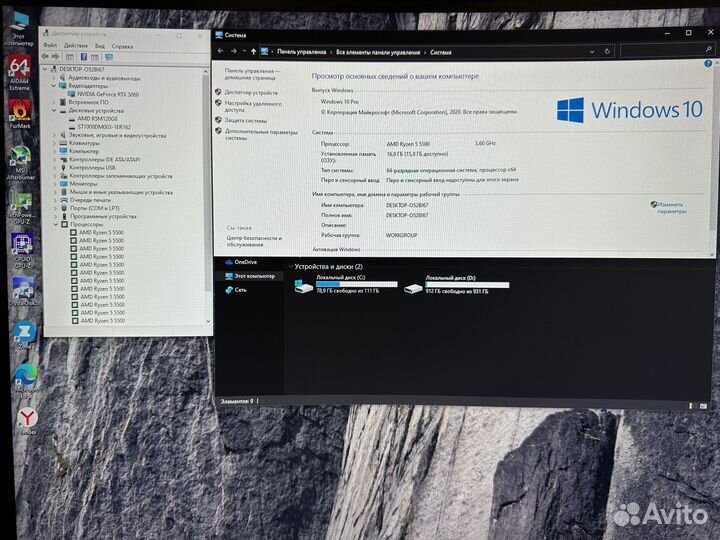
Task: Open Yandex browser desktop icon
Action: (x=28, y=419)
